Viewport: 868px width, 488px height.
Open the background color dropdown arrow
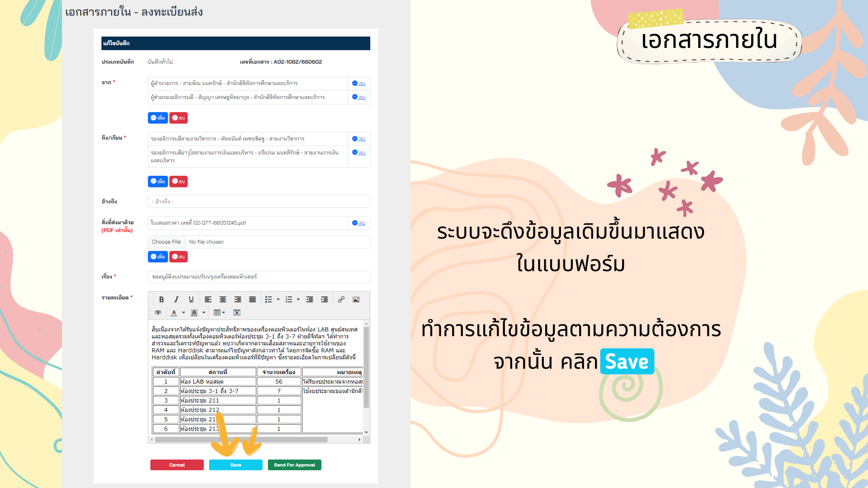click(x=204, y=313)
